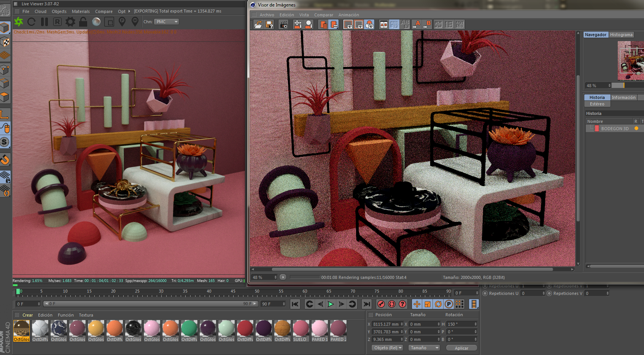The width and height of the screenshot is (644, 355).
Task: Switch to the Información tab
Action: [623, 97]
